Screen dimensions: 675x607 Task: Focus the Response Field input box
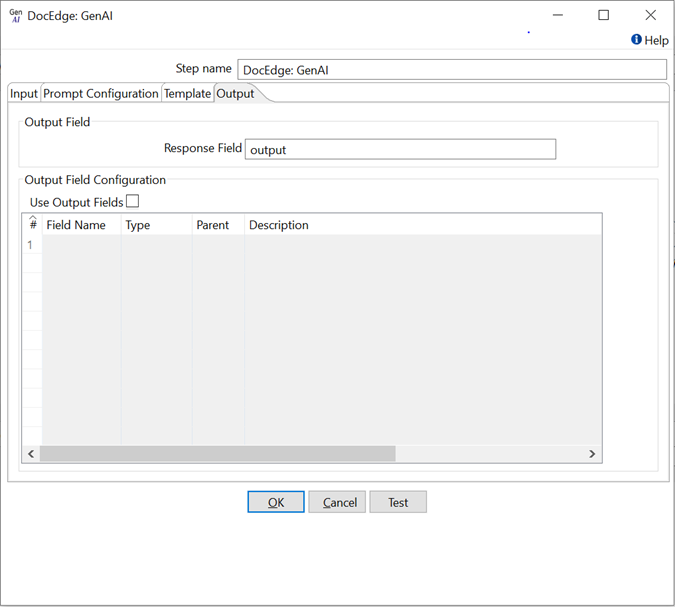(400, 149)
